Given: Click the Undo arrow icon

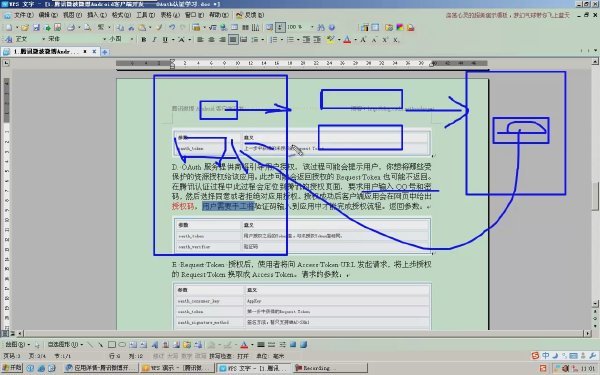Looking at the screenshot, I should (172, 28).
